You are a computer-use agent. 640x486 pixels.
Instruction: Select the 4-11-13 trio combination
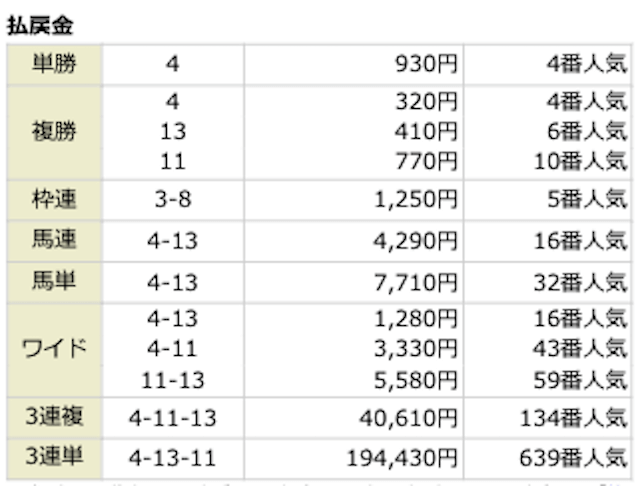pyautogui.click(x=173, y=418)
